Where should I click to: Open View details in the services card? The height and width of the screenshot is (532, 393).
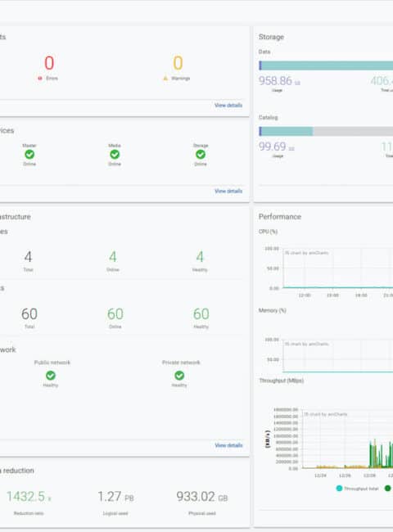coord(228,191)
